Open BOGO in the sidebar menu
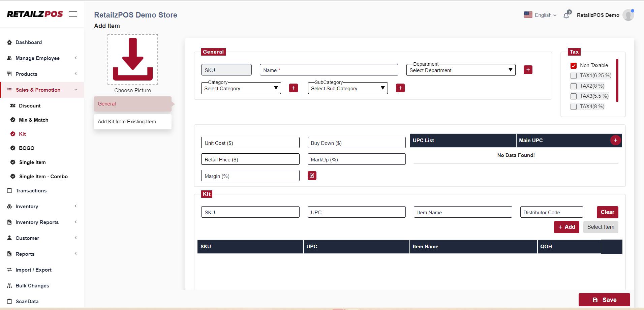 coord(27,148)
